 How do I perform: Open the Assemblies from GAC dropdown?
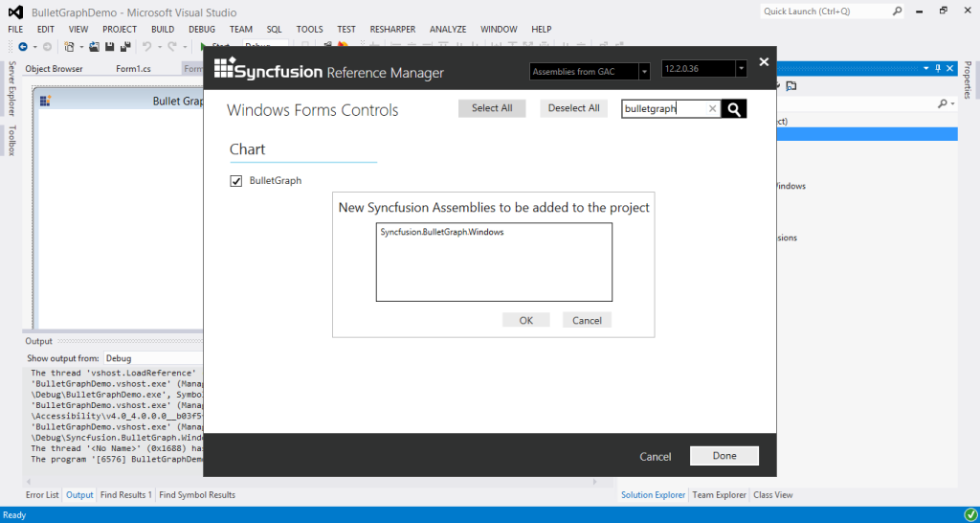644,71
